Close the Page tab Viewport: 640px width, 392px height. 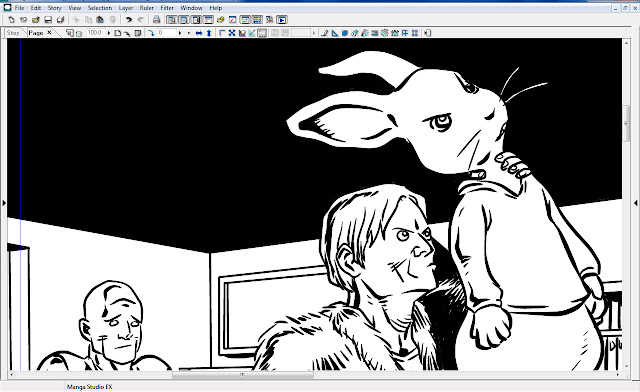pos(49,32)
